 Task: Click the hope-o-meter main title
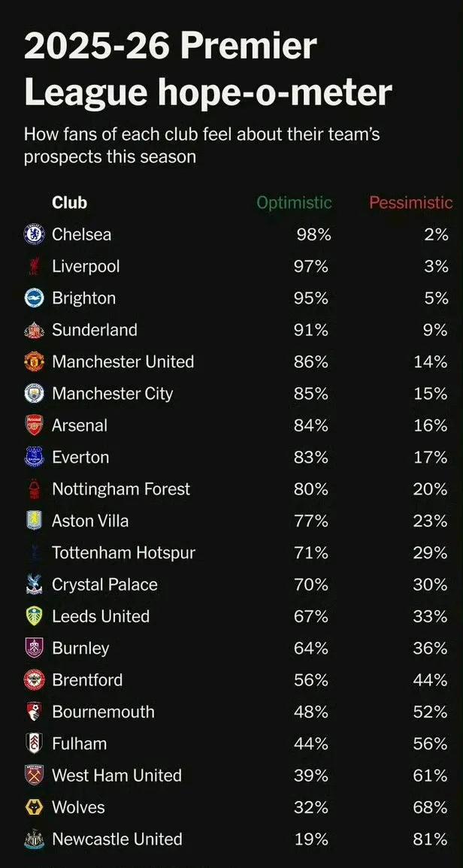pyautogui.click(x=207, y=71)
